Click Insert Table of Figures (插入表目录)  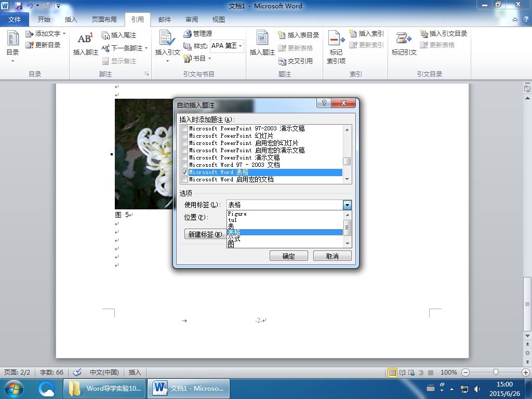click(298, 35)
